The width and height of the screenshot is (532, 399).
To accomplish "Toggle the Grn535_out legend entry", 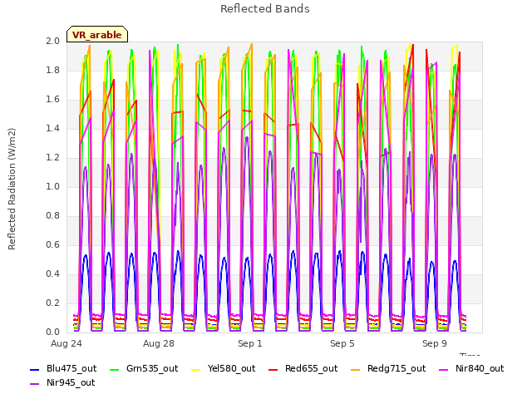I will [144, 369].
